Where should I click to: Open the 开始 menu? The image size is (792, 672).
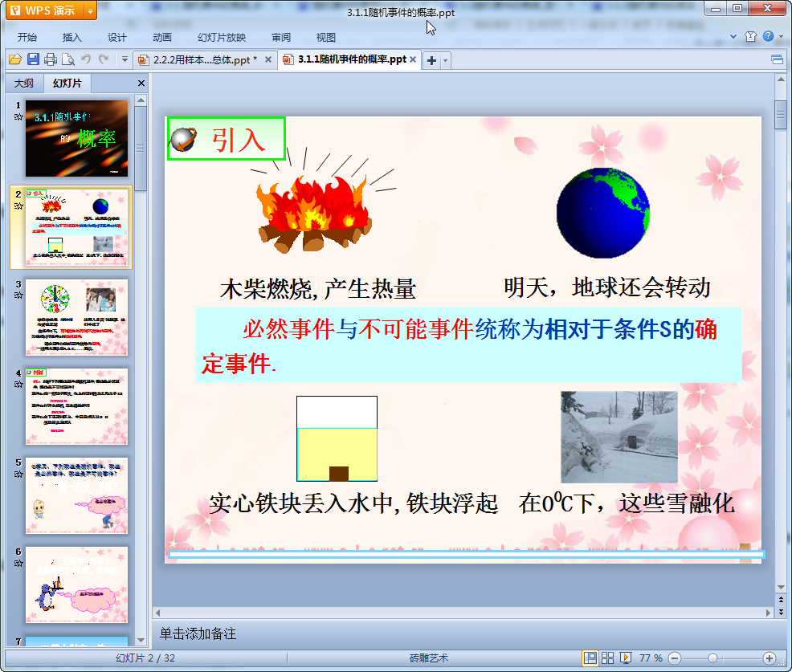pos(27,38)
